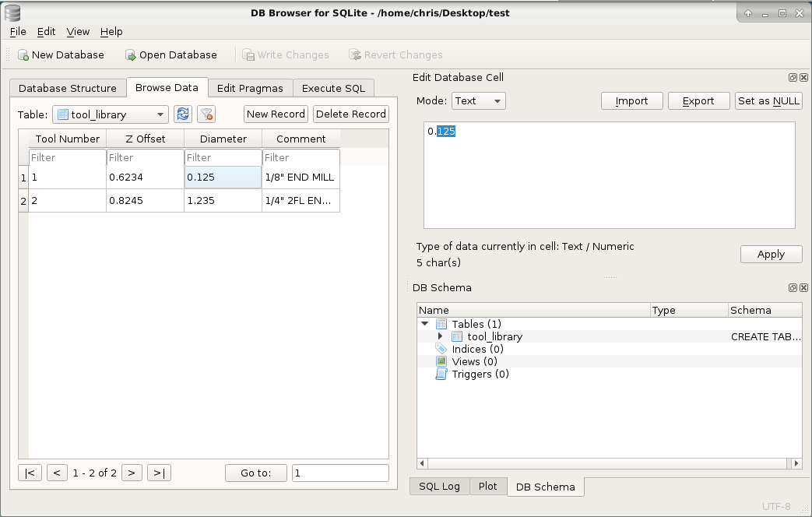Select the 1/8" END MILL comment cell
This screenshot has height=517, width=812.
pos(301,178)
